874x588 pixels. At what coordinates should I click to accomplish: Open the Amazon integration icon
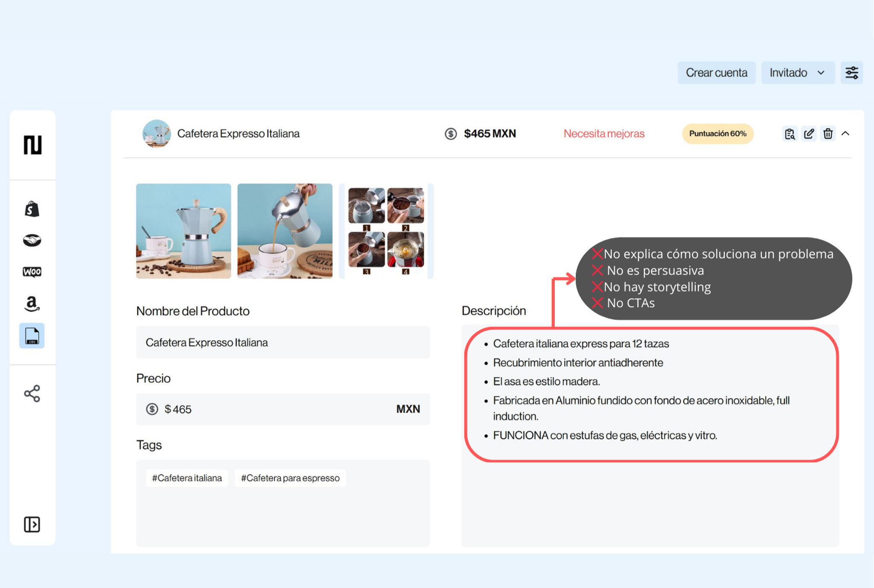pyautogui.click(x=32, y=304)
